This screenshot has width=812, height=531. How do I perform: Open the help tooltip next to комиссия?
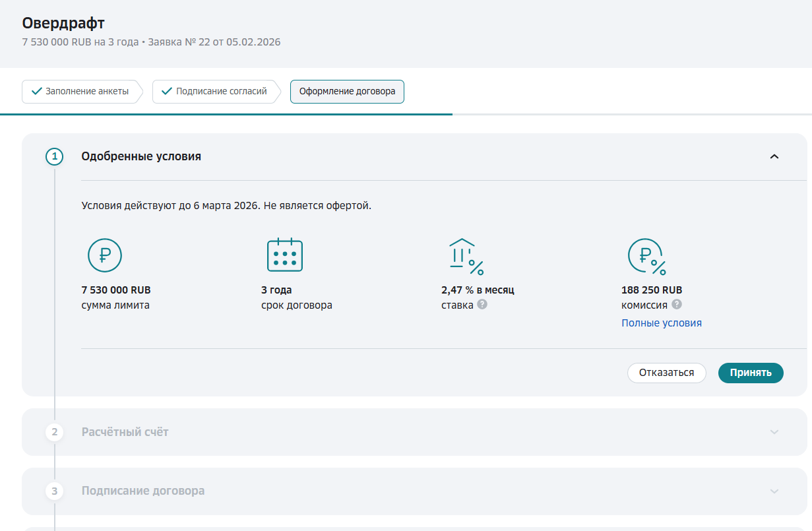tap(676, 305)
